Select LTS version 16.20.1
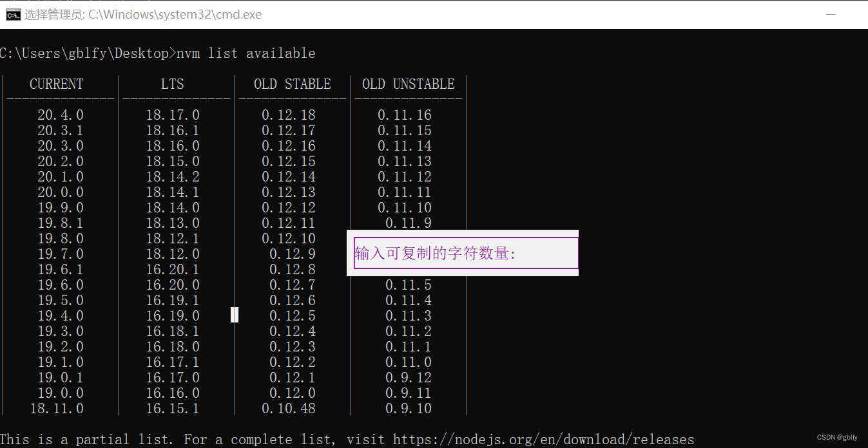 [173, 270]
